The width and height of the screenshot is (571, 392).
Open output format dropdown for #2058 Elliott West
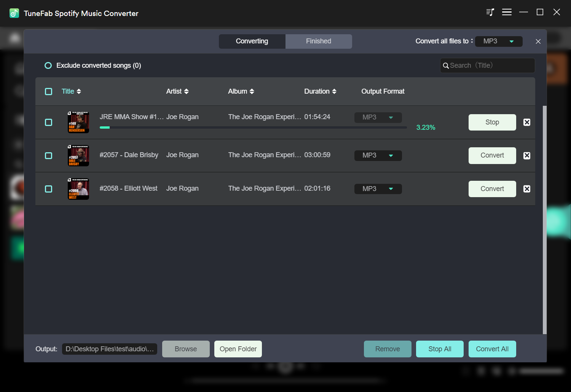[x=378, y=189]
